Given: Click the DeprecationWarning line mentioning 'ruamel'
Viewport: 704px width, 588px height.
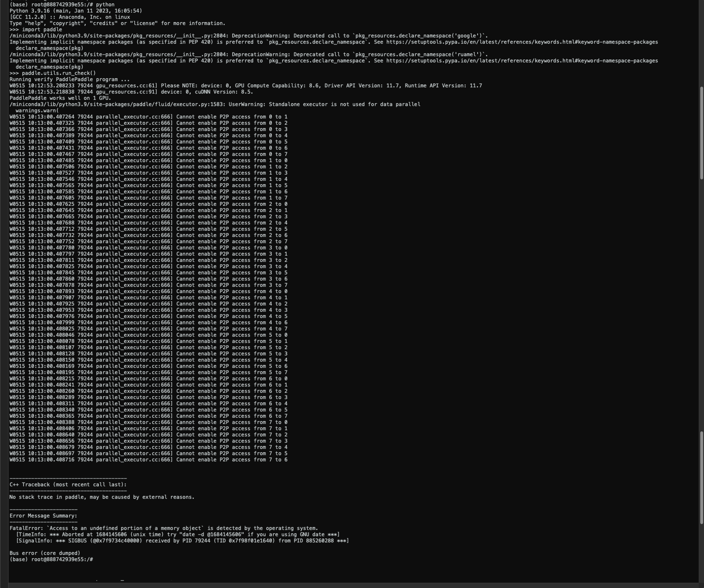Looking at the screenshot, I should coord(249,54).
